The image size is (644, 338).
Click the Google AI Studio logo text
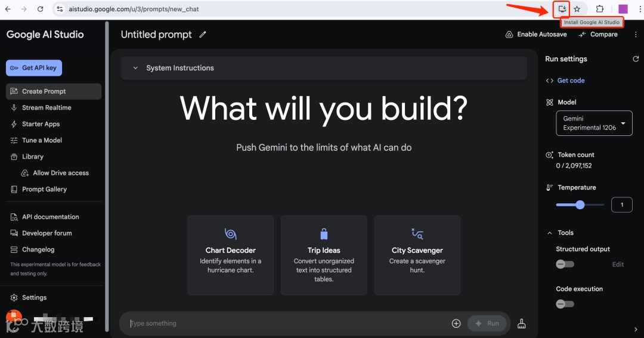[45, 35]
